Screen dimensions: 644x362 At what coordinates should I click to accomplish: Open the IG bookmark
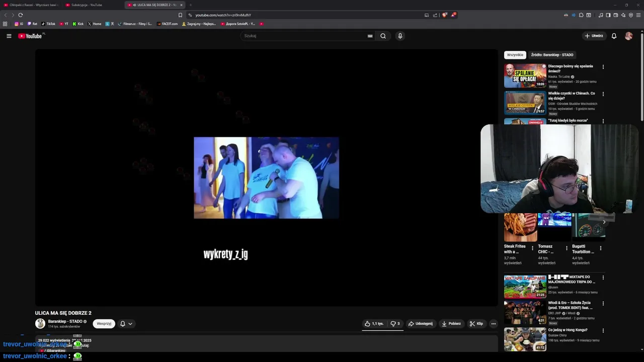(19, 24)
